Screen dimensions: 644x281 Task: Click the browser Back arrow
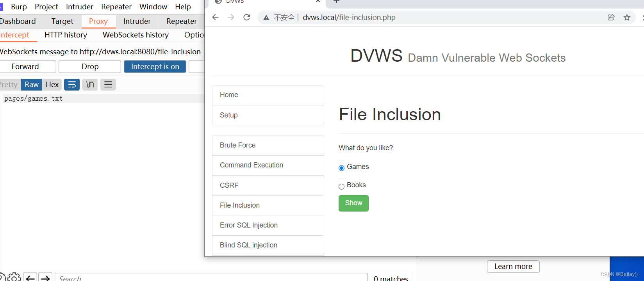pyautogui.click(x=216, y=17)
